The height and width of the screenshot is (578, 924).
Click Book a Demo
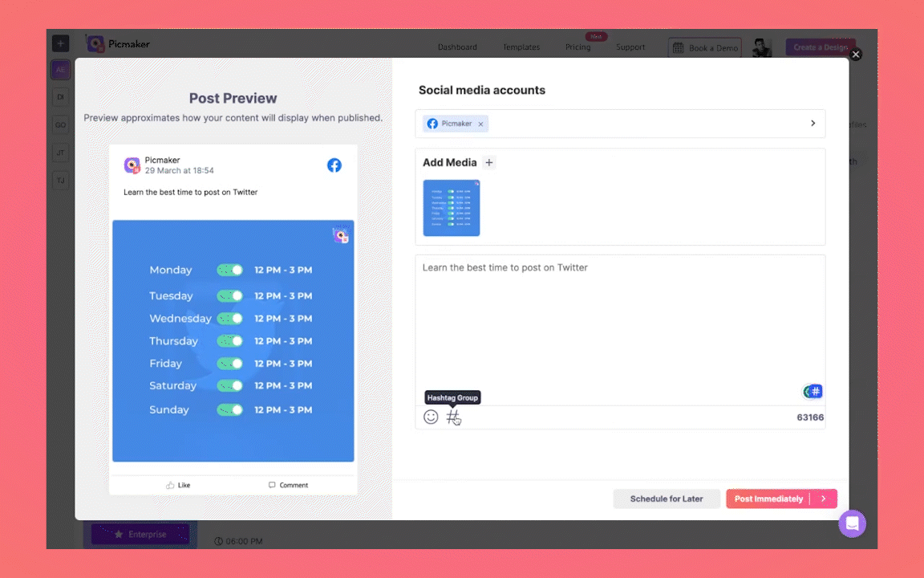coord(705,48)
